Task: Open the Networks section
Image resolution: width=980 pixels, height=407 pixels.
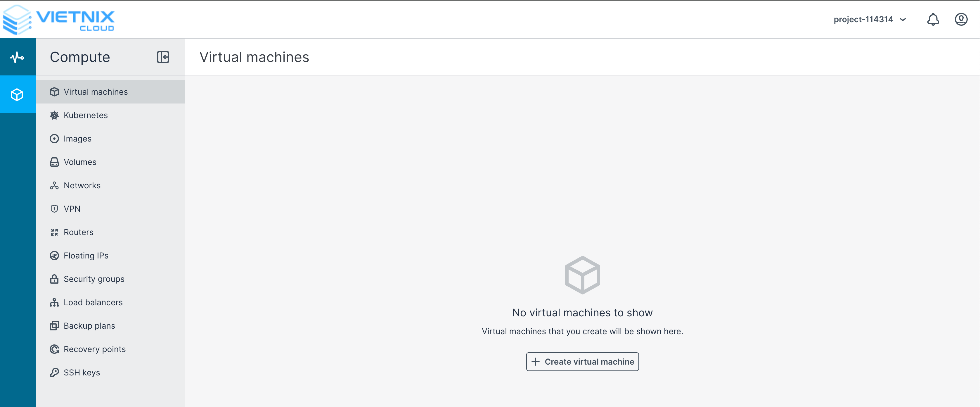Action: (x=82, y=185)
